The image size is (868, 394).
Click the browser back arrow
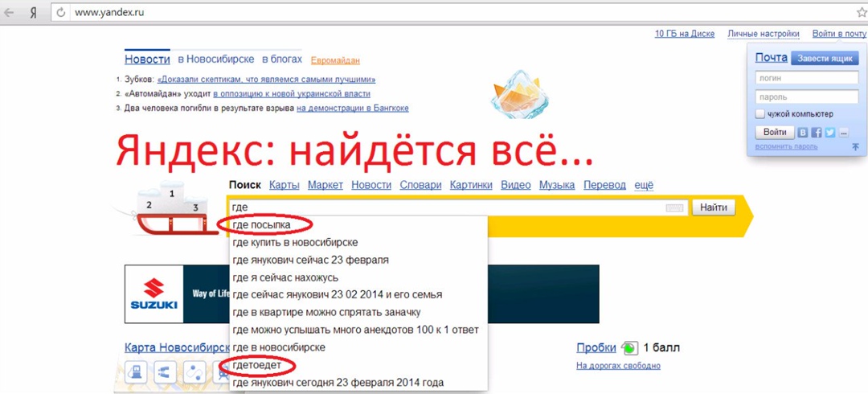(9, 13)
